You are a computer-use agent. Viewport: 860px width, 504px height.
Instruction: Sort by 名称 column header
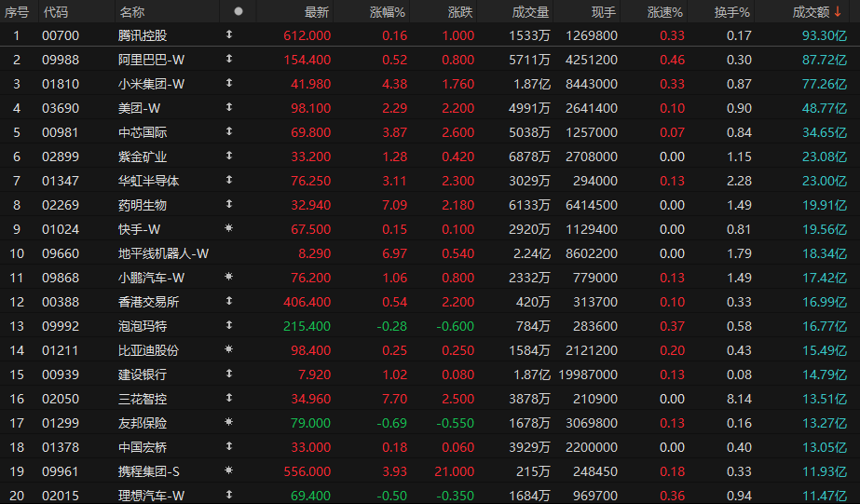pyautogui.click(x=131, y=12)
